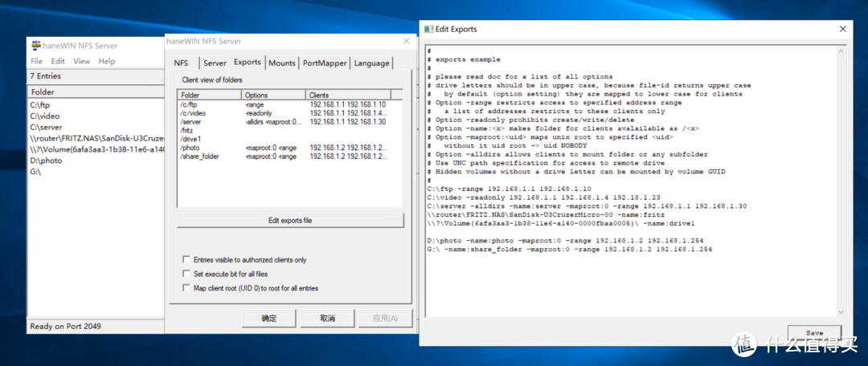The image size is (868, 366).
Task: Check Map client root to root option
Action: click(186, 289)
